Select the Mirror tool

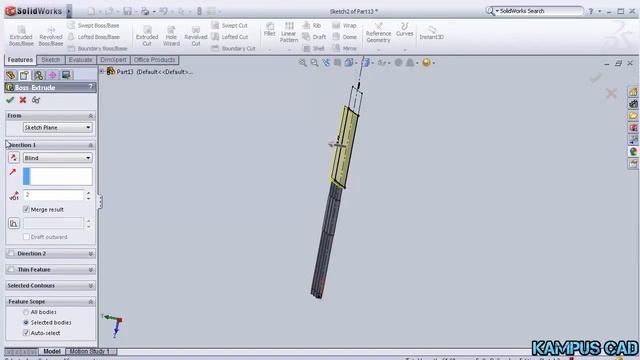(x=344, y=48)
